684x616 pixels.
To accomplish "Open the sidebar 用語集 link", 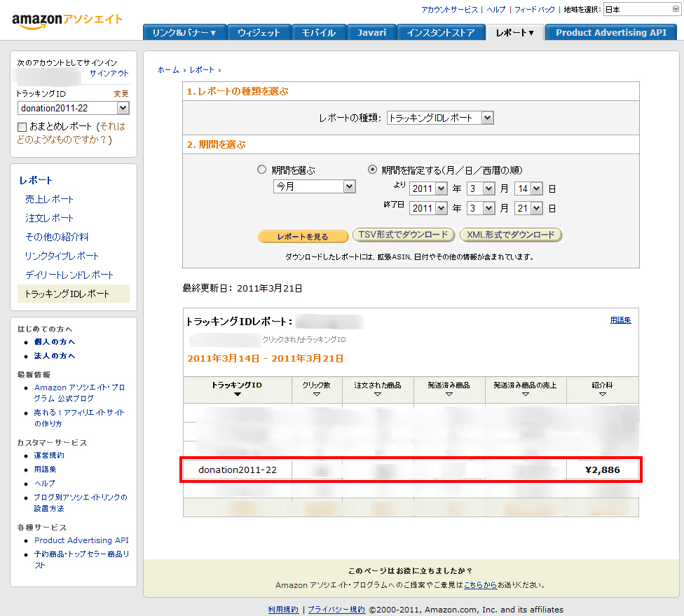I will tap(46, 470).
